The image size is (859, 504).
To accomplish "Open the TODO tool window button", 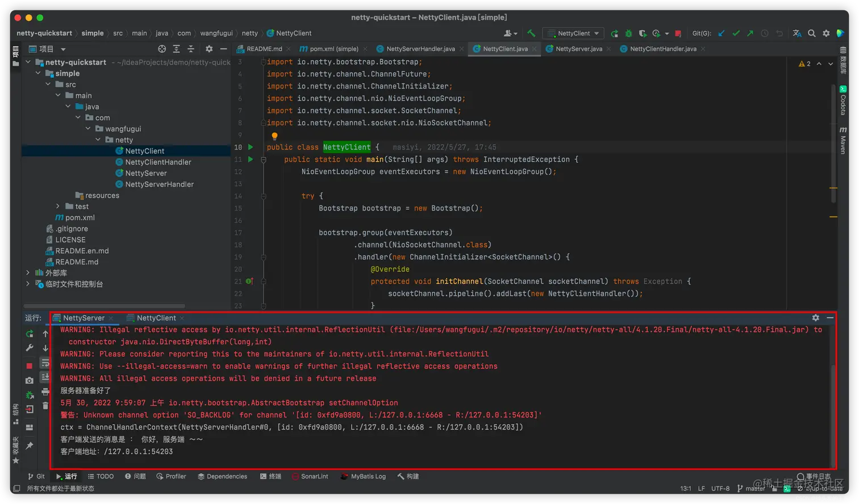I will coord(101,476).
